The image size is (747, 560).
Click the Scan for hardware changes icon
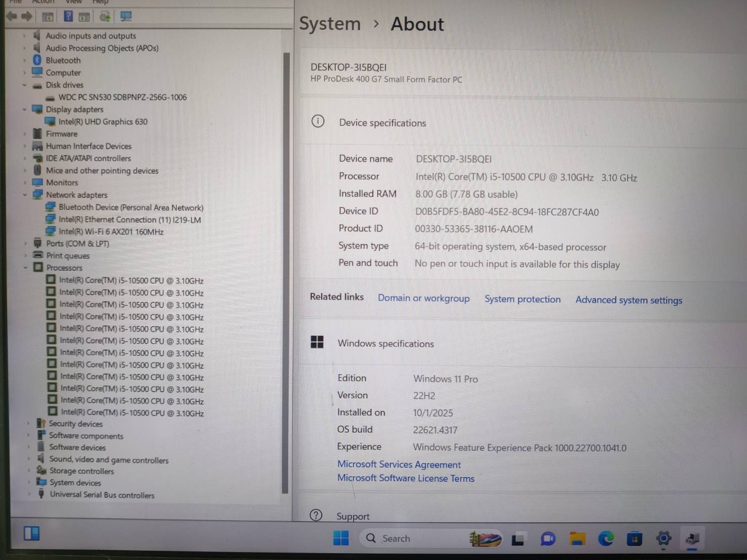(126, 17)
